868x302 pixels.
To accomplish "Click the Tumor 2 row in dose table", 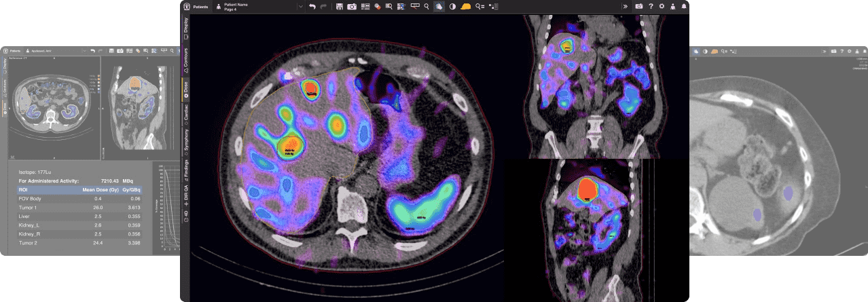I will pyautogui.click(x=78, y=242).
